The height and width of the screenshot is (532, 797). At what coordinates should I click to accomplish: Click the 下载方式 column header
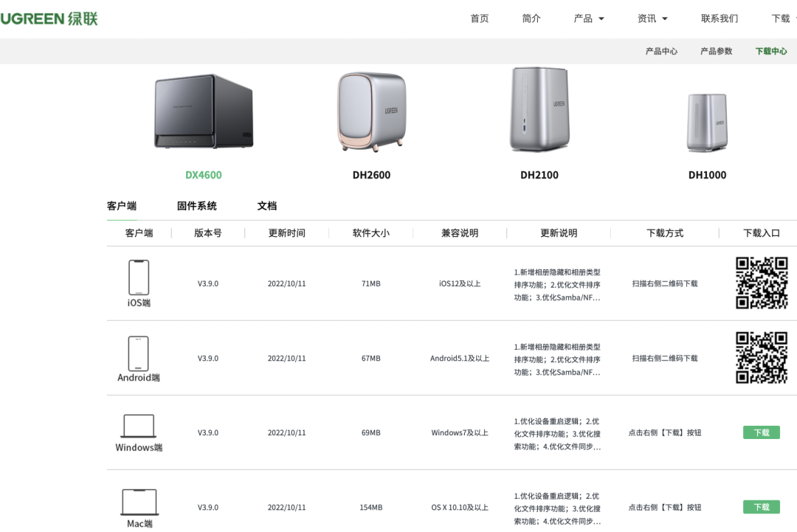[x=665, y=233]
